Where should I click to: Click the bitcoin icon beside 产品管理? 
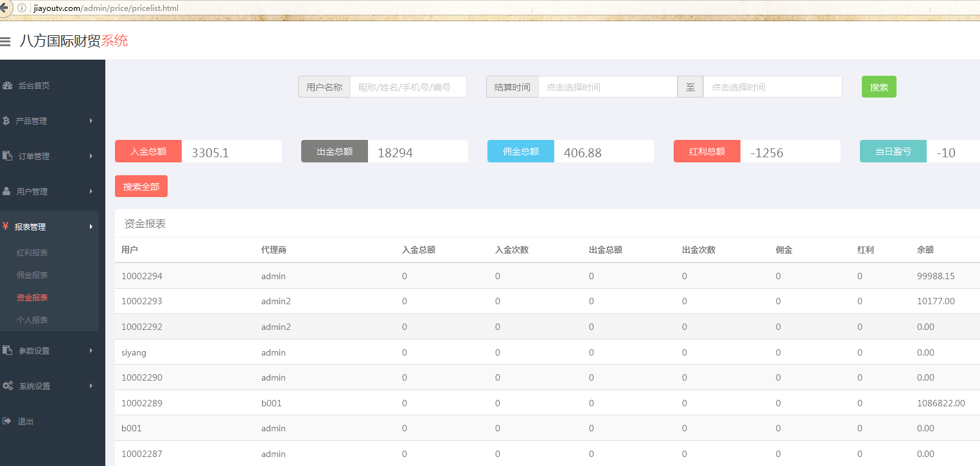click(6, 121)
